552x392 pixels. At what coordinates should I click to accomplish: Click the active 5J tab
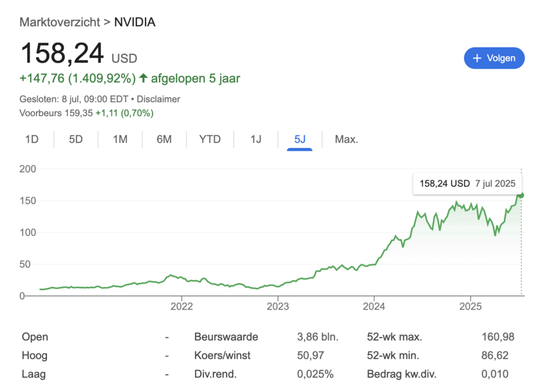pyautogui.click(x=300, y=139)
